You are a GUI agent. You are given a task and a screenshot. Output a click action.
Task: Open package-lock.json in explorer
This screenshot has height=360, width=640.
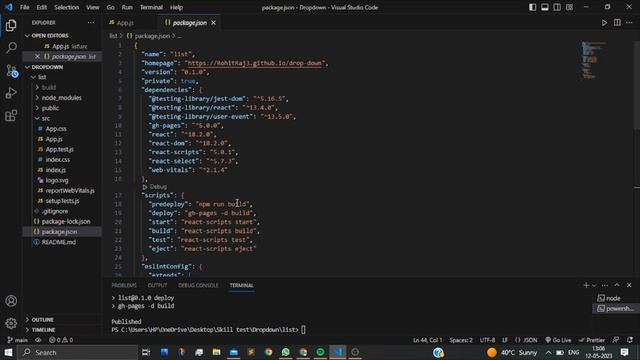66,222
